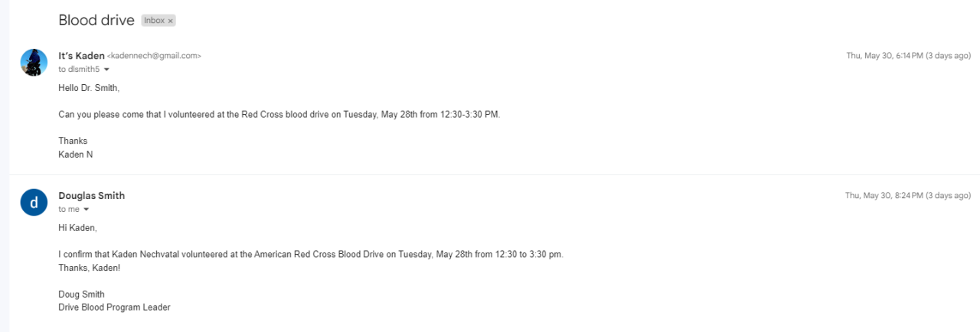The width and height of the screenshot is (980, 332).
Task: Click sender name "It's Kaden"
Action: point(81,56)
